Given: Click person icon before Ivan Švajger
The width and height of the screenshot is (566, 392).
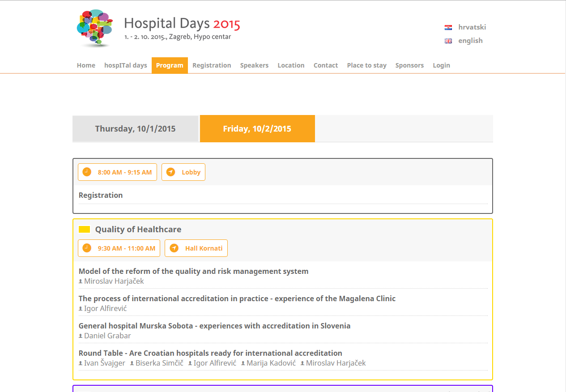Looking at the screenshot, I should point(81,363).
